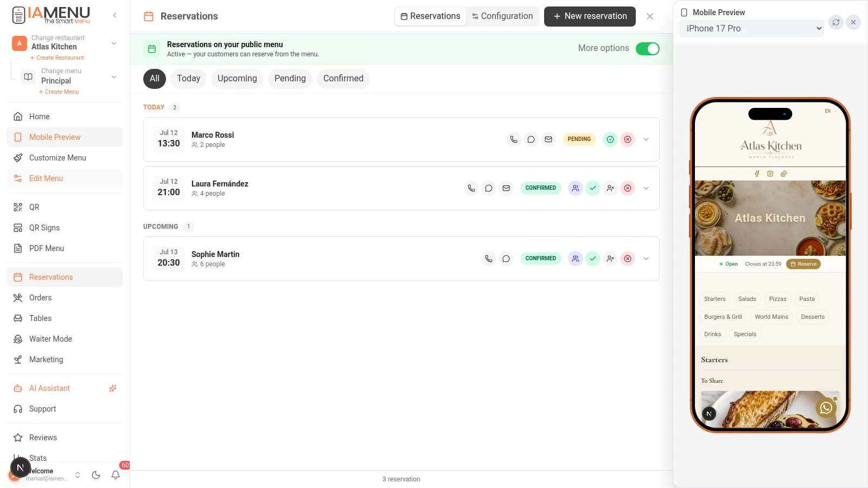
Task: Filter reservations by Today
Action: (188, 79)
